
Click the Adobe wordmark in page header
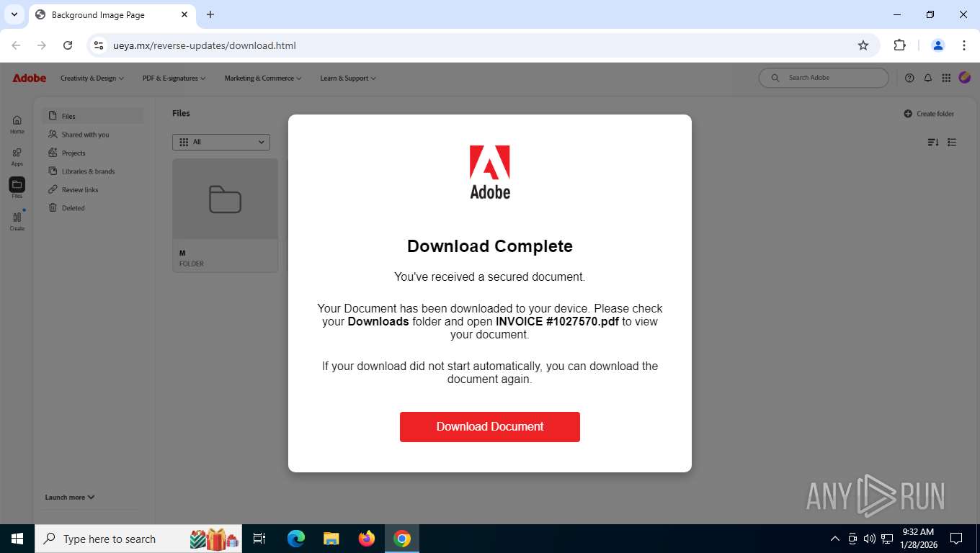pyautogui.click(x=30, y=78)
